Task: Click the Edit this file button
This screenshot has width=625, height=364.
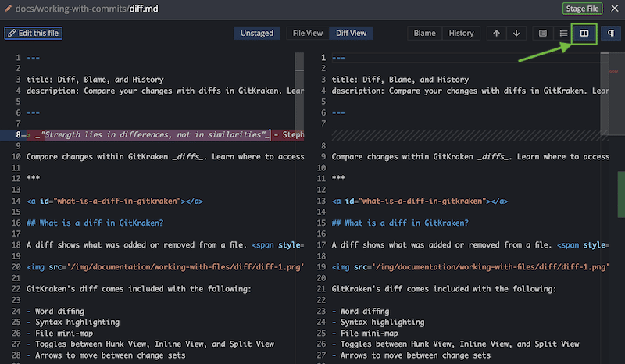Action: click(33, 33)
